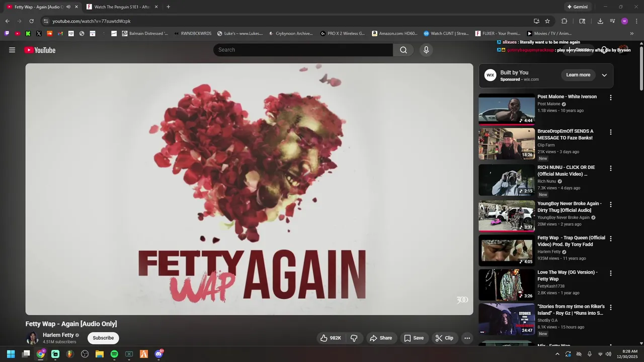
Task: Like the video (982K thumbs up)
Action: [x=331, y=338]
